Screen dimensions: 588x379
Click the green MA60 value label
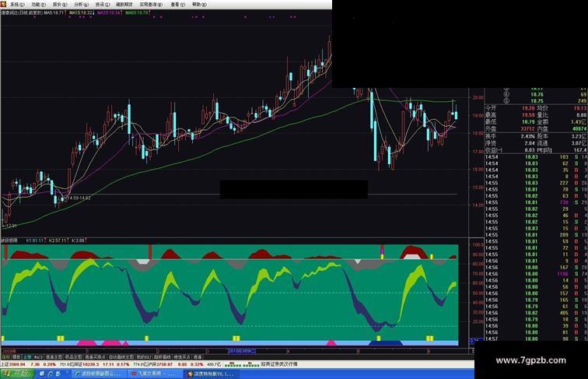click(x=137, y=12)
